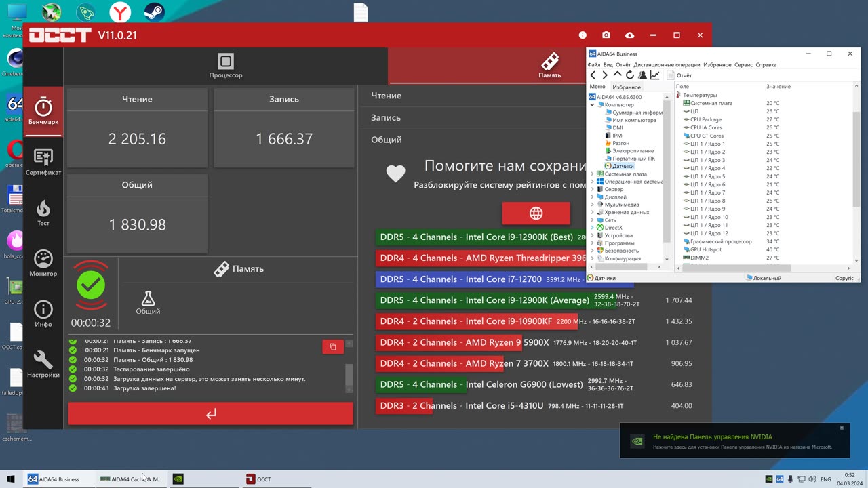This screenshot has height=488, width=868.
Task: Switch to the Процессор benchmark tab
Action: click(x=226, y=66)
